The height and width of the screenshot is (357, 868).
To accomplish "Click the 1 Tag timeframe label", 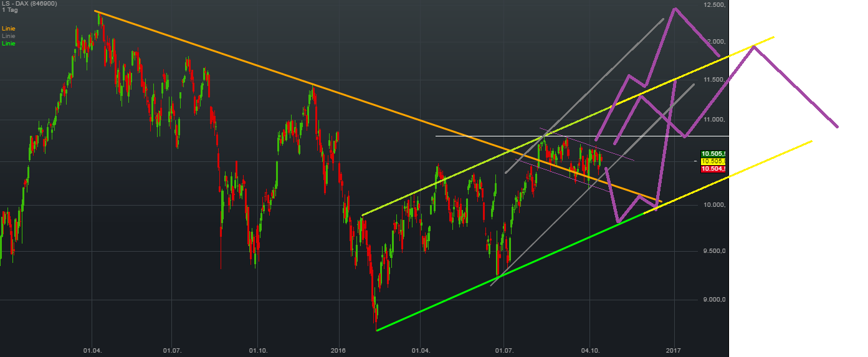I will tap(9, 11).
